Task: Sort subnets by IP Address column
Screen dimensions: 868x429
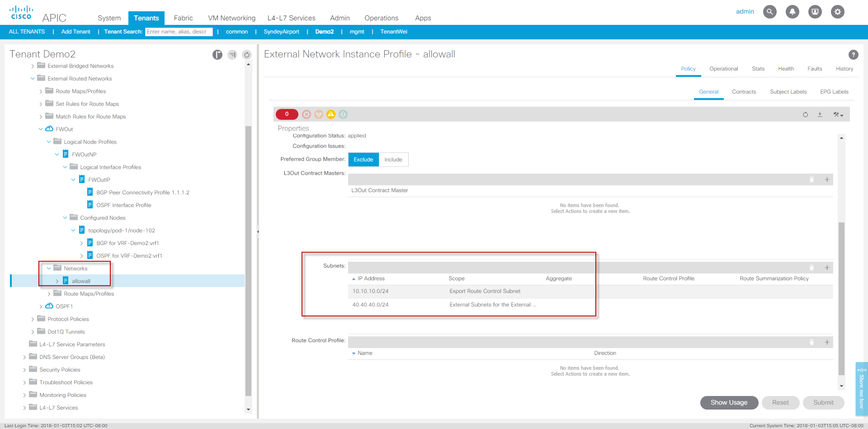Action: (x=371, y=279)
